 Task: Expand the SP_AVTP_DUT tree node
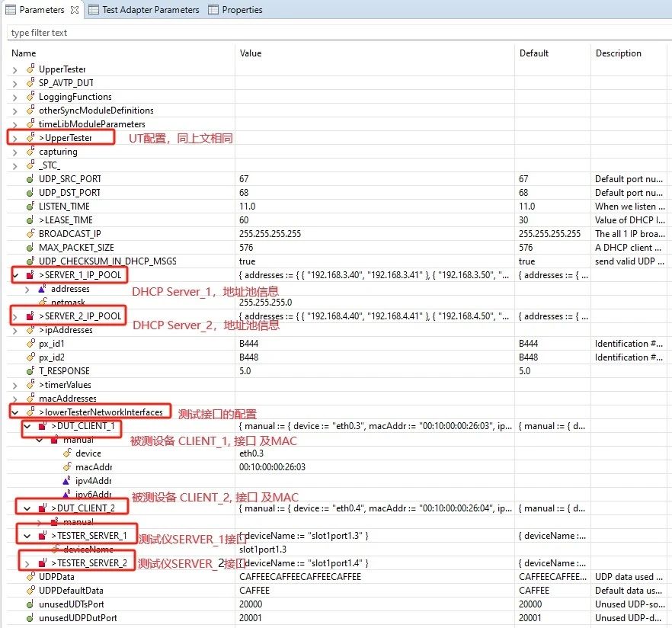[15, 83]
